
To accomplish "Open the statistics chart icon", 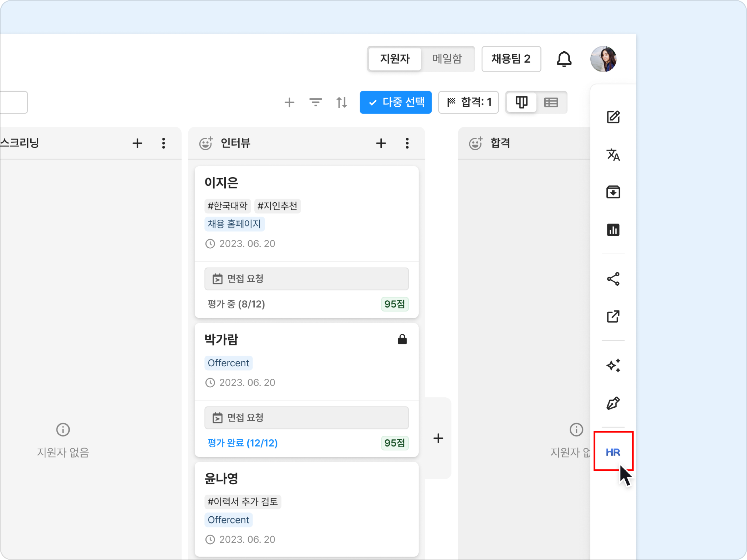I will coord(613,230).
